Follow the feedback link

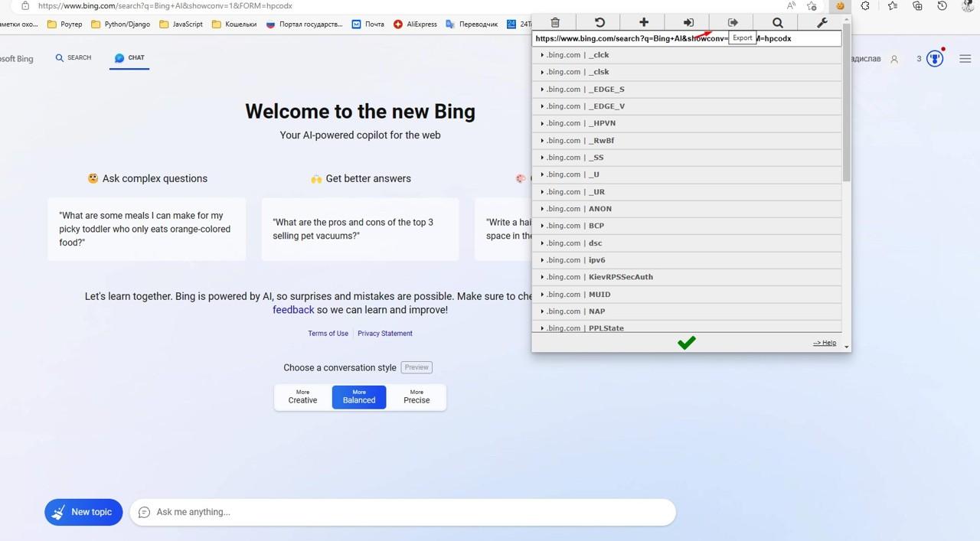point(293,310)
